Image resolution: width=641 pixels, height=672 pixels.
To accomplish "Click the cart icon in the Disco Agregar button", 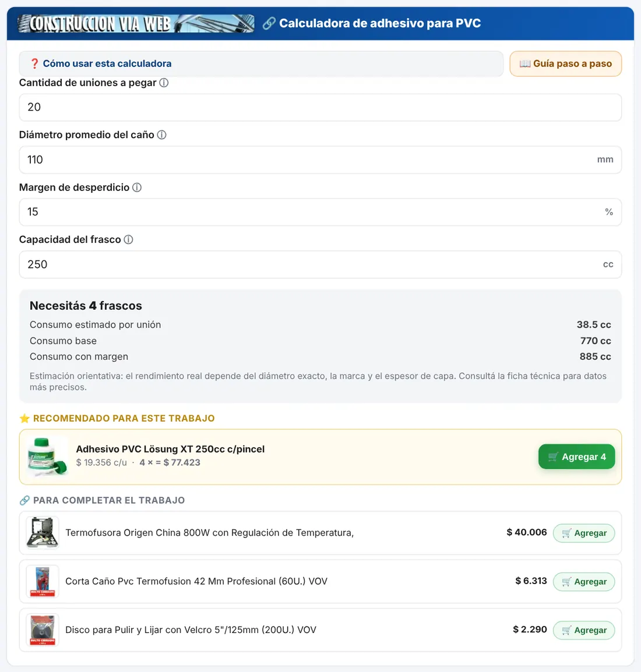I will 566,630.
